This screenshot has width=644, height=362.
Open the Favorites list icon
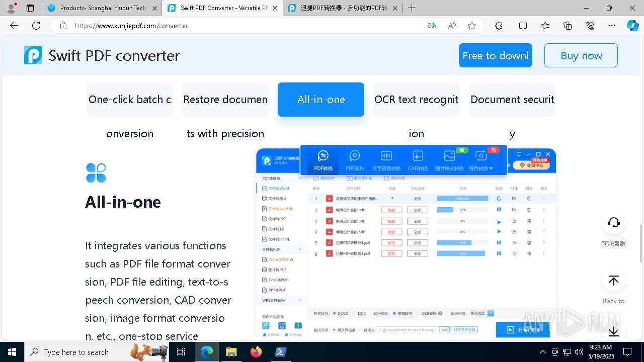545,26
